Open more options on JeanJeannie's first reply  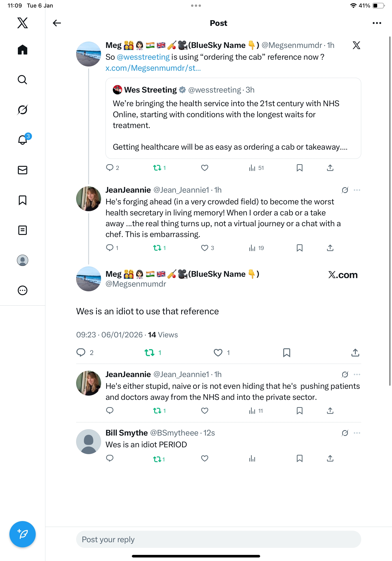pos(357,190)
